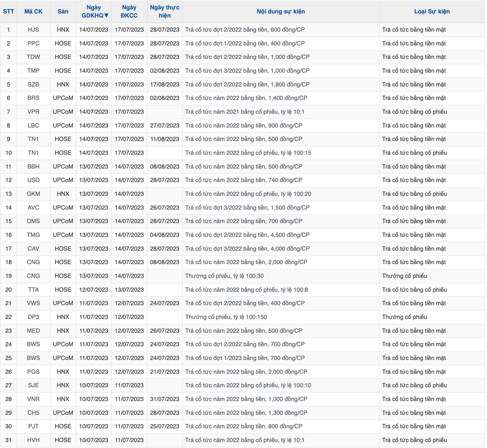Click the sort arrow on Ngày GDKHQ header
This screenshot has width=487, height=448.
click(x=106, y=16)
